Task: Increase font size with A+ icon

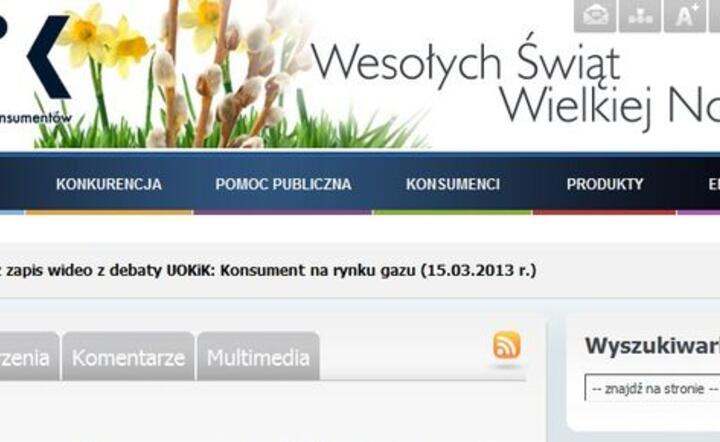Action: point(685,16)
